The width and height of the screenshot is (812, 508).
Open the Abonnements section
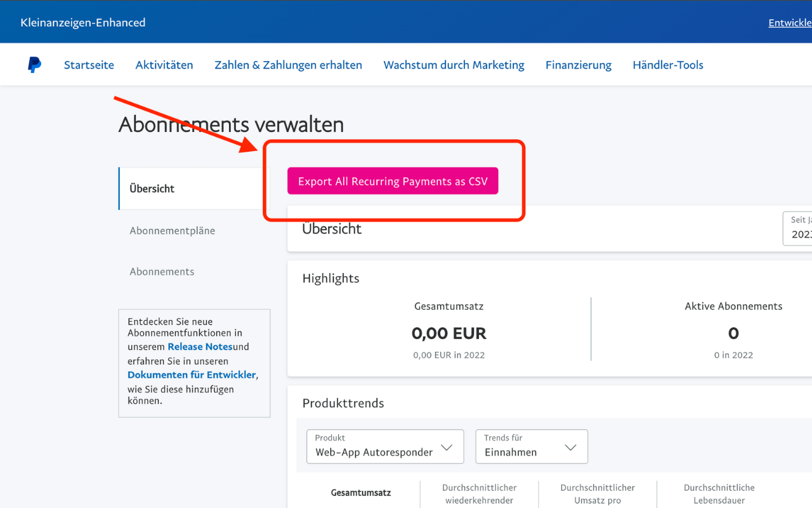click(x=162, y=271)
